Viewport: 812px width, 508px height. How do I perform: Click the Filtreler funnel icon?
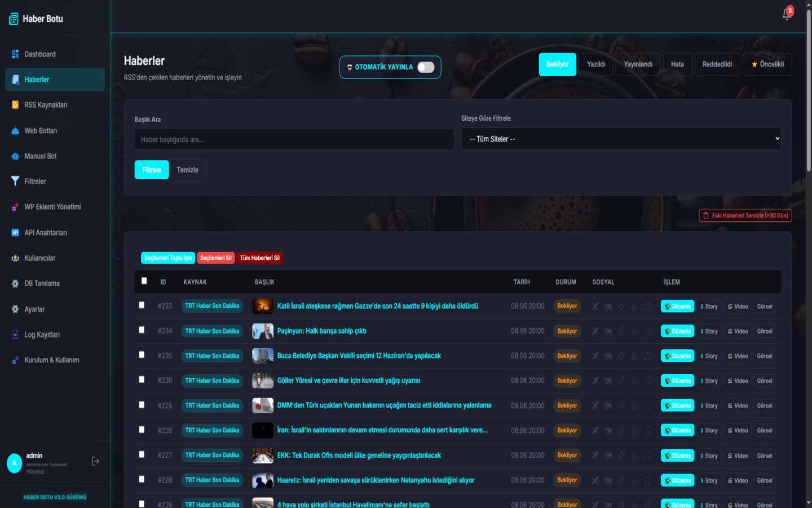pos(15,181)
